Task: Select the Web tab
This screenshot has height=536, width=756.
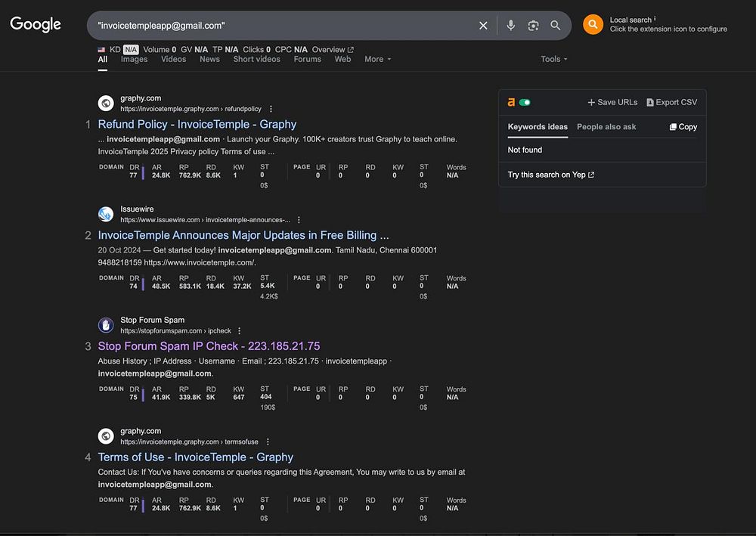Action: click(342, 59)
